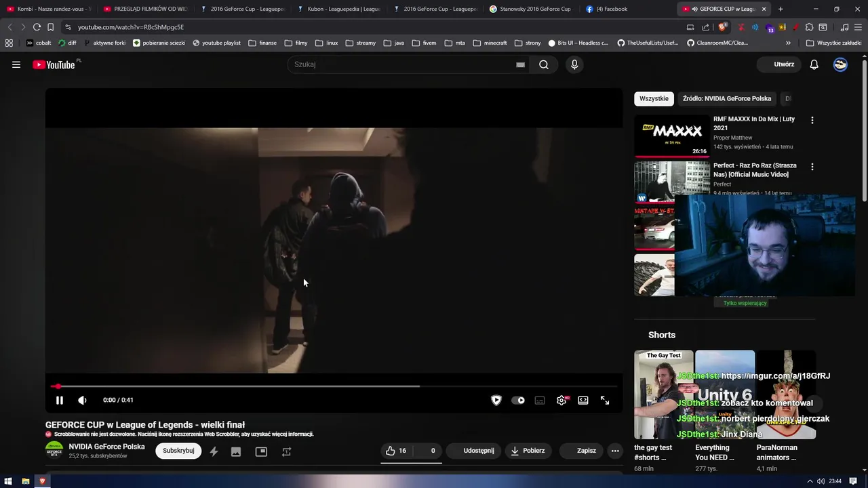Expand Wszystkie zakładki folder
Screen dimensions: 868x488
tap(833, 43)
